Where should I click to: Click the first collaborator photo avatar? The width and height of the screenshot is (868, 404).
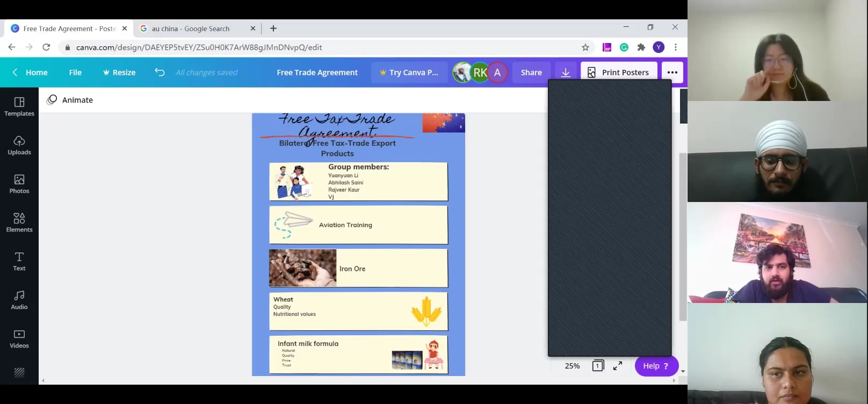tap(462, 73)
